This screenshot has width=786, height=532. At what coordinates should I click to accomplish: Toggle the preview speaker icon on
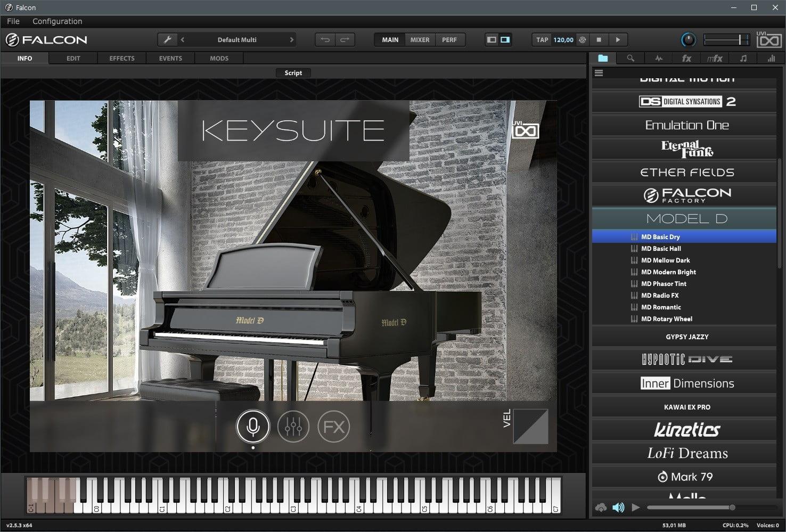[x=618, y=508]
